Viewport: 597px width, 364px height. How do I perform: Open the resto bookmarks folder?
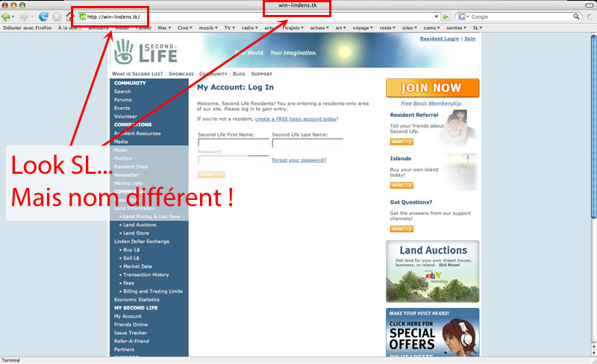387,28
